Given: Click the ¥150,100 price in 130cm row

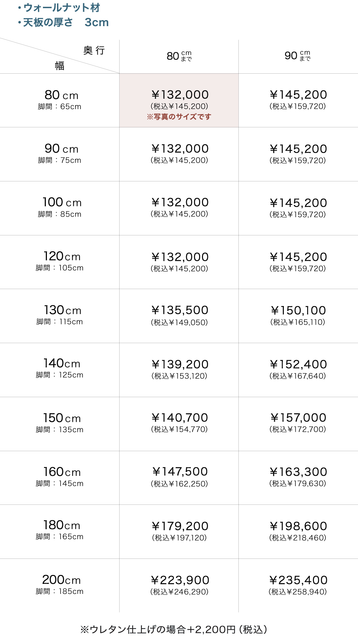Looking at the screenshot, I should coord(298,310).
